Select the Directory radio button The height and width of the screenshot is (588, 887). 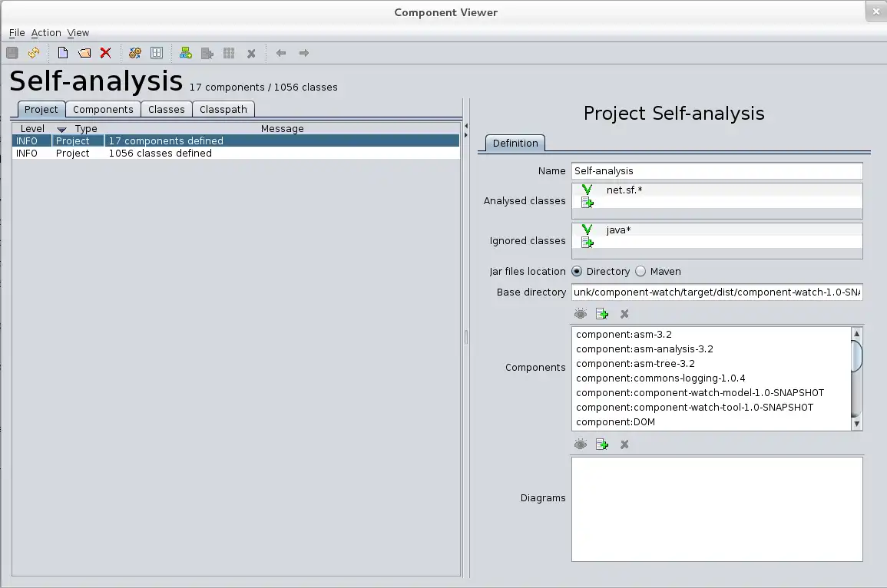coord(577,272)
